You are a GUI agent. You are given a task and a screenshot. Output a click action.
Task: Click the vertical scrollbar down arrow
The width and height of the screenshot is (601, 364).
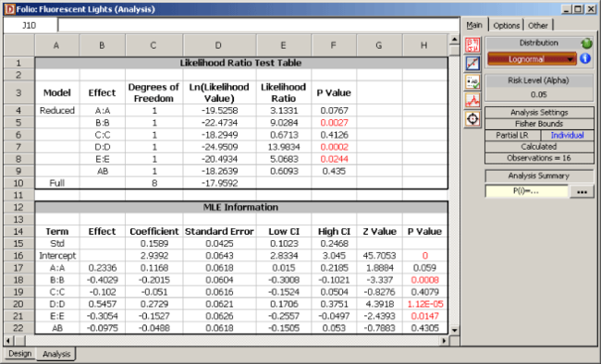(454, 330)
